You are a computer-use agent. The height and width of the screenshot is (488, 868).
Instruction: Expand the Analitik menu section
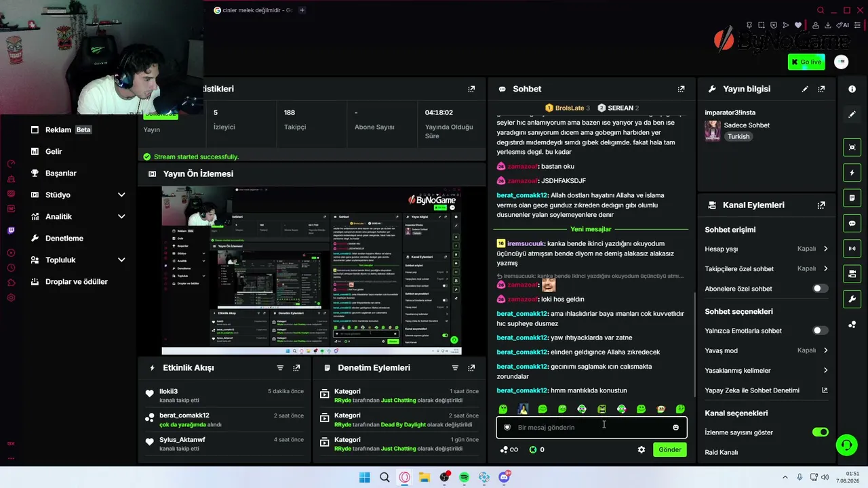(78, 216)
